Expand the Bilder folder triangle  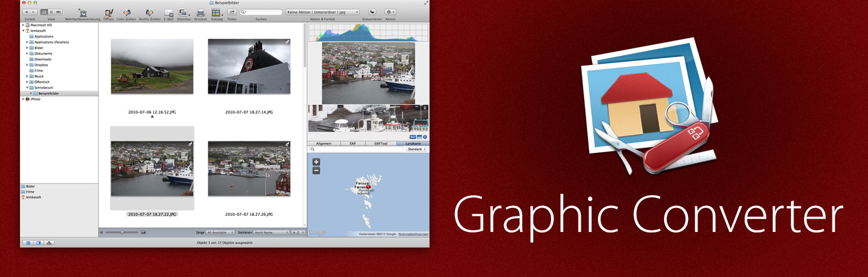[27, 48]
